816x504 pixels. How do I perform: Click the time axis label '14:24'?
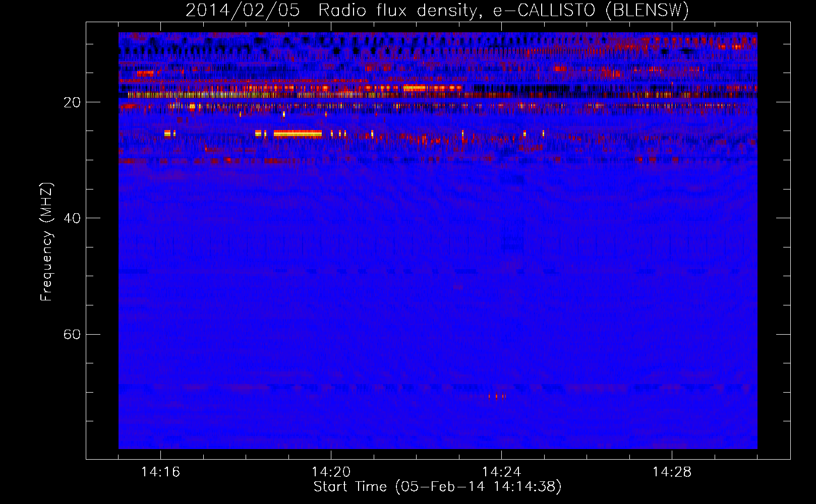[x=501, y=472]
